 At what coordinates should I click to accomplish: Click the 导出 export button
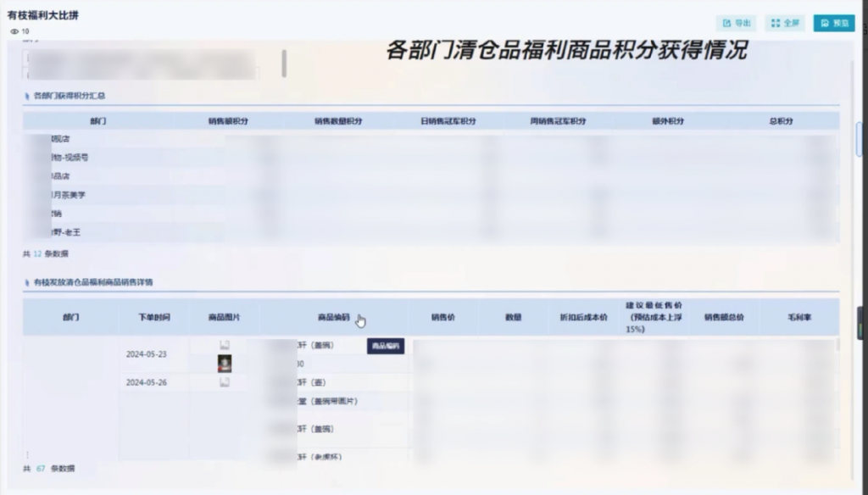[x=736, y=23]
